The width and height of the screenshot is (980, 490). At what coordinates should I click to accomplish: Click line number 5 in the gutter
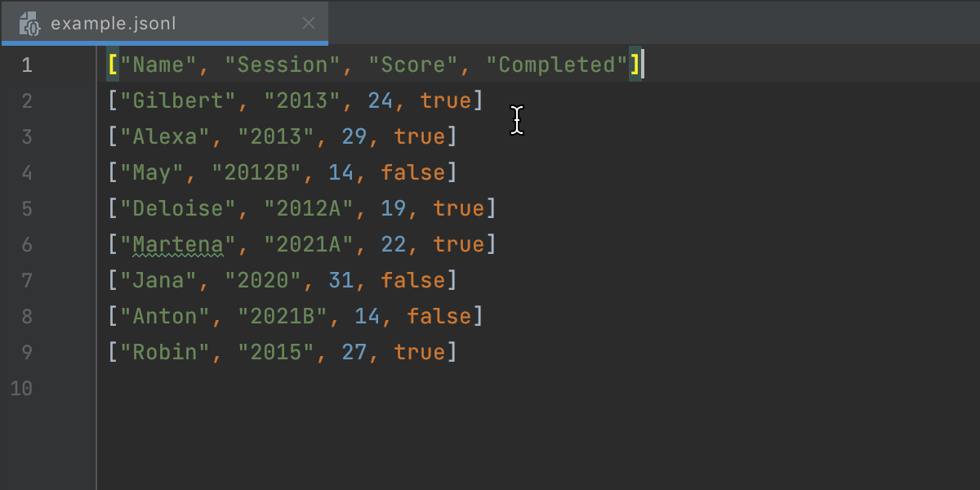pyautogui.click(x=27, y=208)
